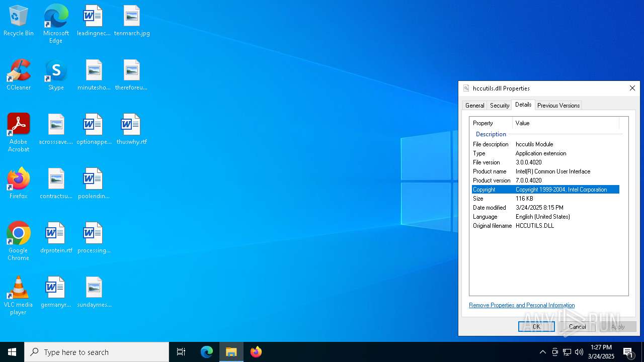The image size is (644, 362).
Task: Select the Firefox desktop shortcut
Action: tap(19, 184)
